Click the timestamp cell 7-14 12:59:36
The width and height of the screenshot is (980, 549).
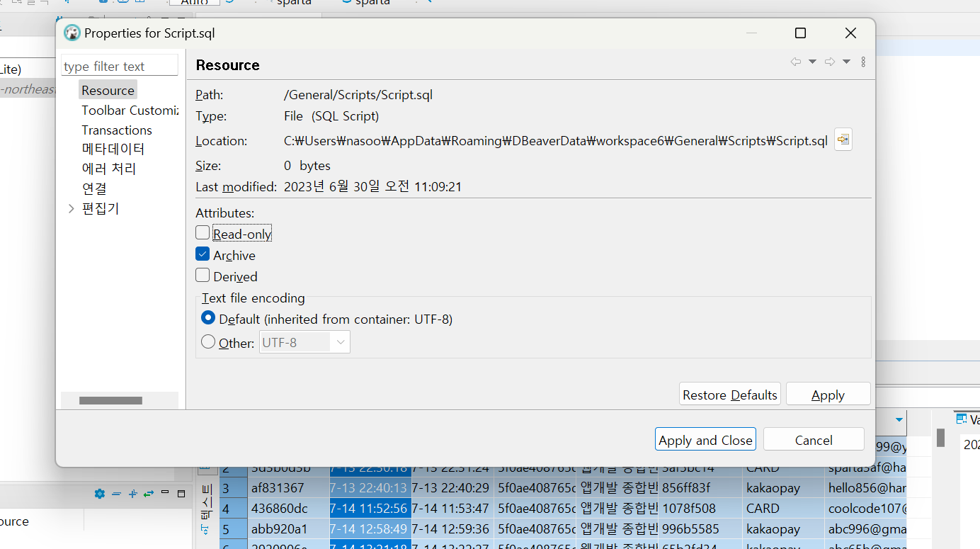(x=452, y=529)
